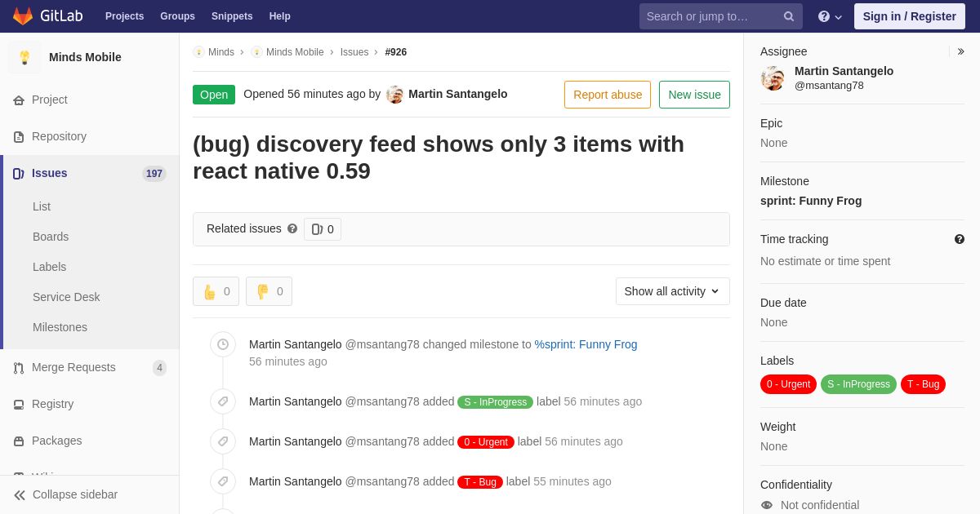Click the Open status badge
Screen dimensions: 980x514
tap(214, 95)
